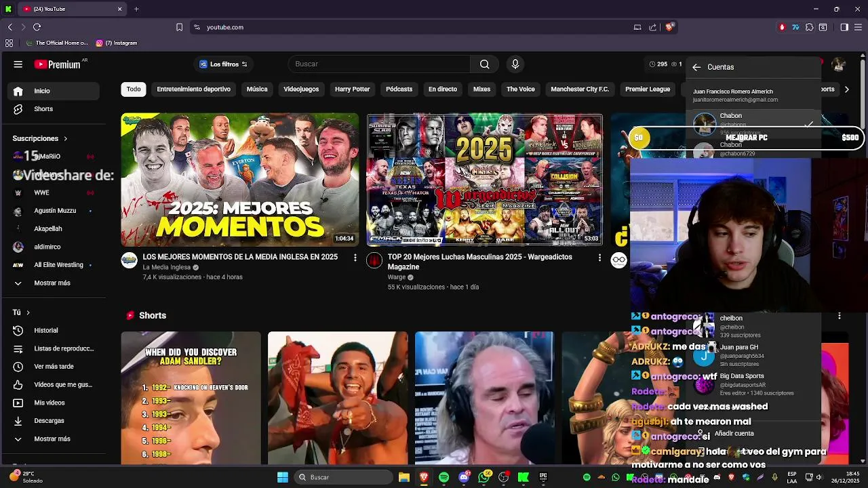Open File Explorer from taskbar
Screen dimensions: 868x488
(404, 477)
